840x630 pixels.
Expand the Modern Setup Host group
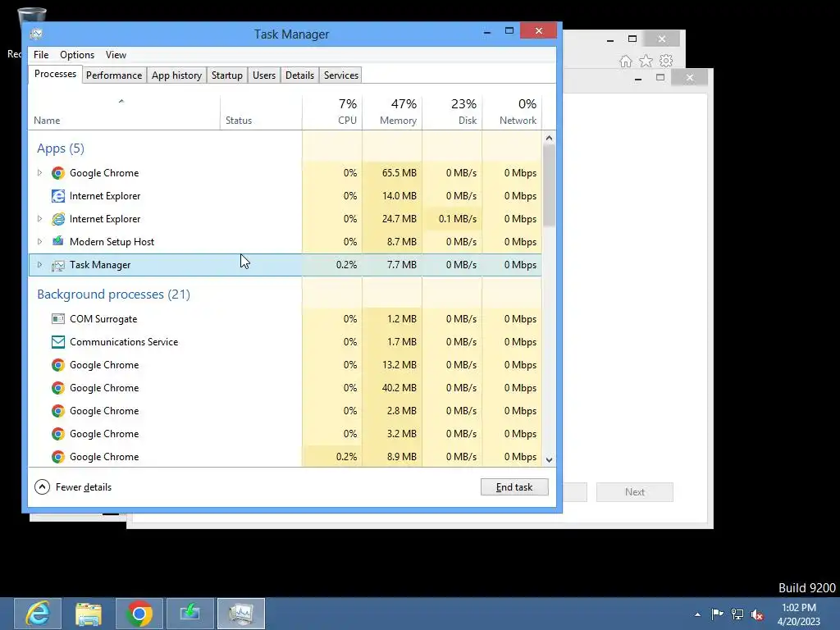pos(39,242)
